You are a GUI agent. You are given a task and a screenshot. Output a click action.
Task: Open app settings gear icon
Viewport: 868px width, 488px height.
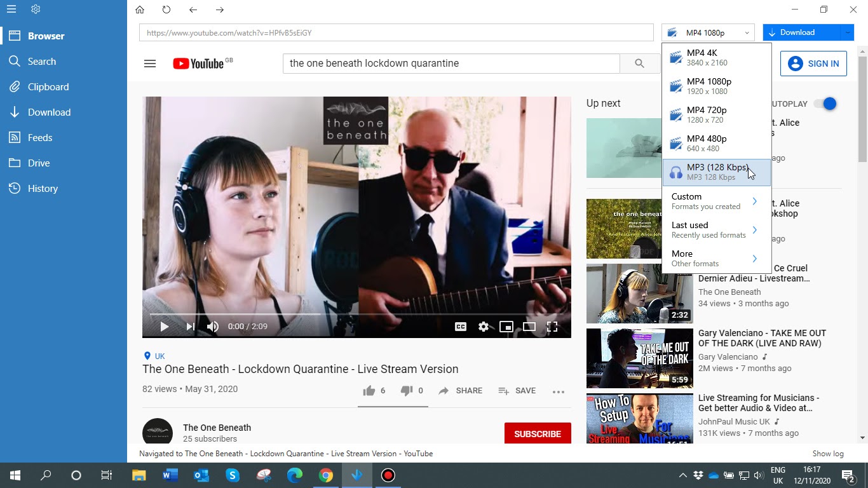point(36,9)
